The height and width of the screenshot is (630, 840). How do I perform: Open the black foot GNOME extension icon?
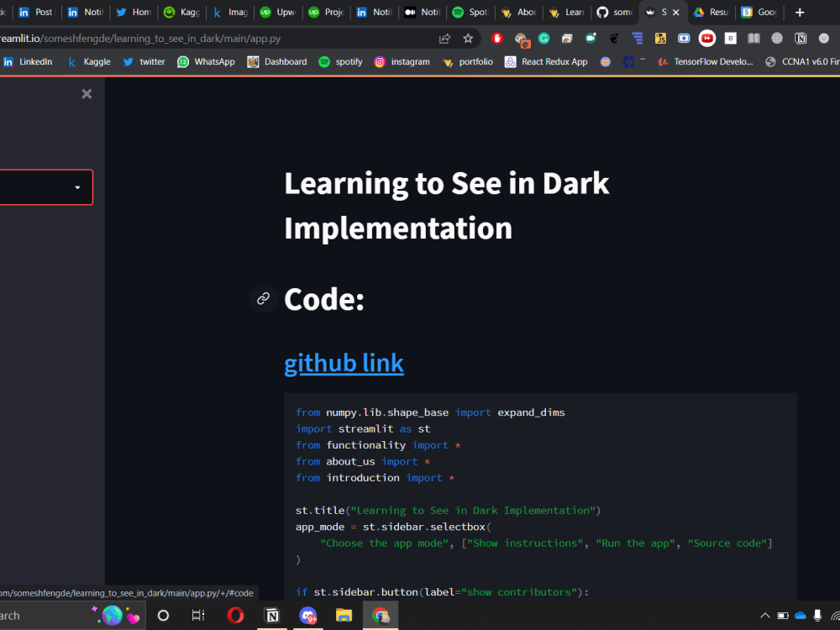point(614,38)
